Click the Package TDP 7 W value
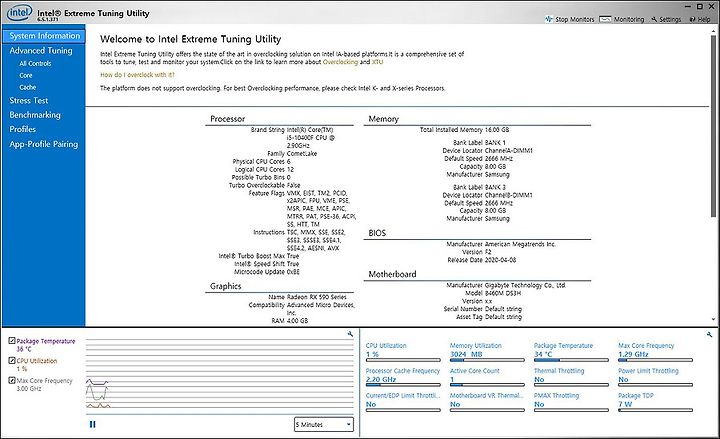The image size is (720, 439). (625, 404)
